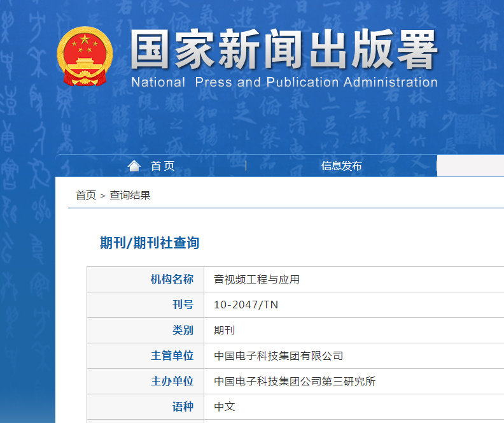Image resolution: width=504 pixels, height=423 pixels.
Task: Open the 信息发布 navigation menu item
Action: pyautogui.click(x=341, y=166)
